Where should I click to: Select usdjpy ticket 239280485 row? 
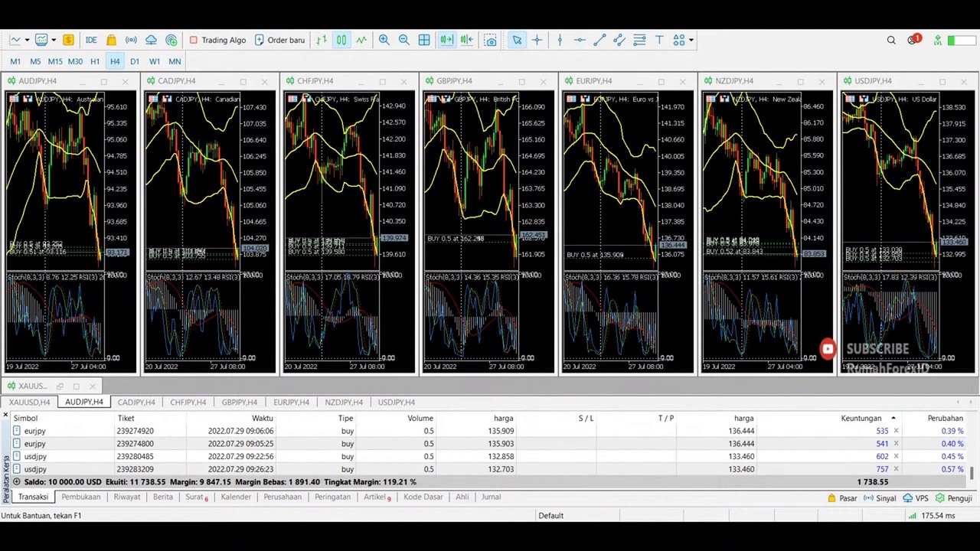pyautogui.click(x=488, y=457)
